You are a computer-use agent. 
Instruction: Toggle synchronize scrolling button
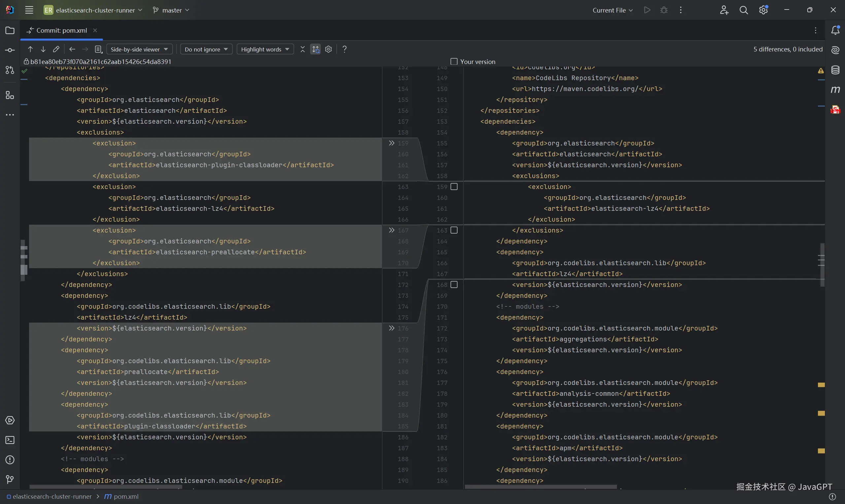click(315, 49)
